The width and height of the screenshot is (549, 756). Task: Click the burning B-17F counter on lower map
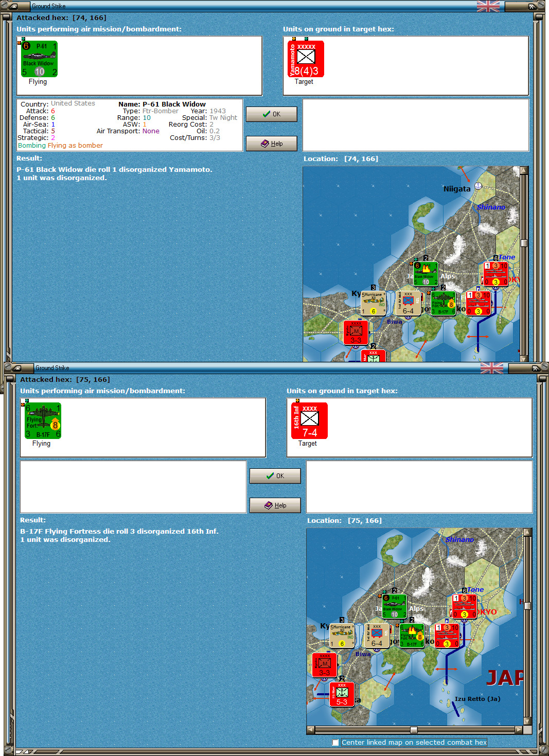412,636
